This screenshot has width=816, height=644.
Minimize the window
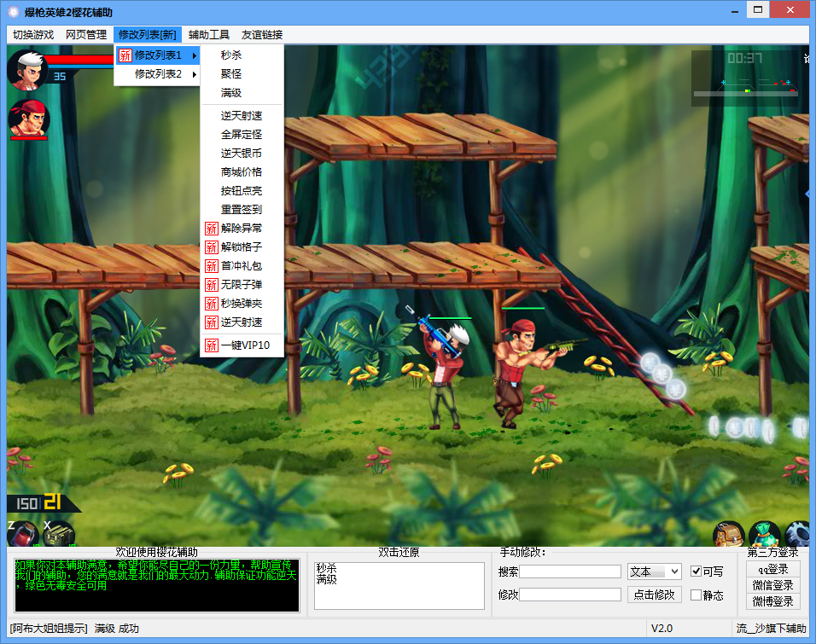[735, 10]
